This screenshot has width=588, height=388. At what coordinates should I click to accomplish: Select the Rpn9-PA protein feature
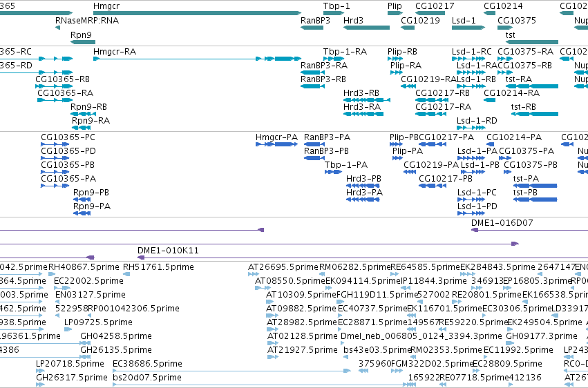(82, 213)
